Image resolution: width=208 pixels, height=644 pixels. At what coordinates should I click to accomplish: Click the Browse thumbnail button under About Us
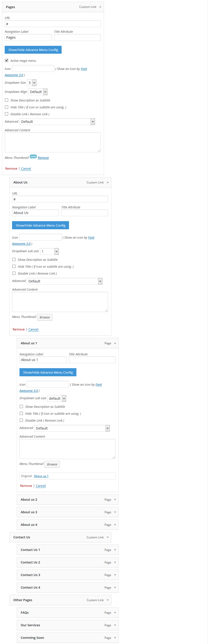tap(45, 317)
